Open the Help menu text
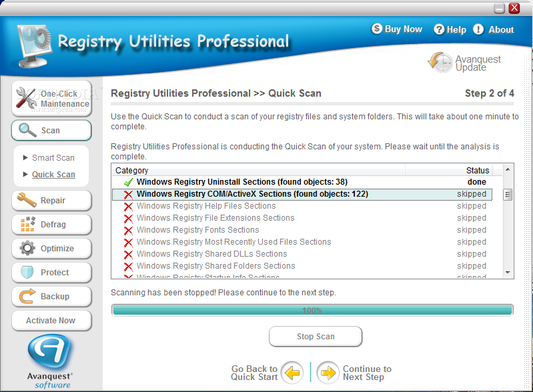This screenshot has height=392, width=533. point(456,29)
